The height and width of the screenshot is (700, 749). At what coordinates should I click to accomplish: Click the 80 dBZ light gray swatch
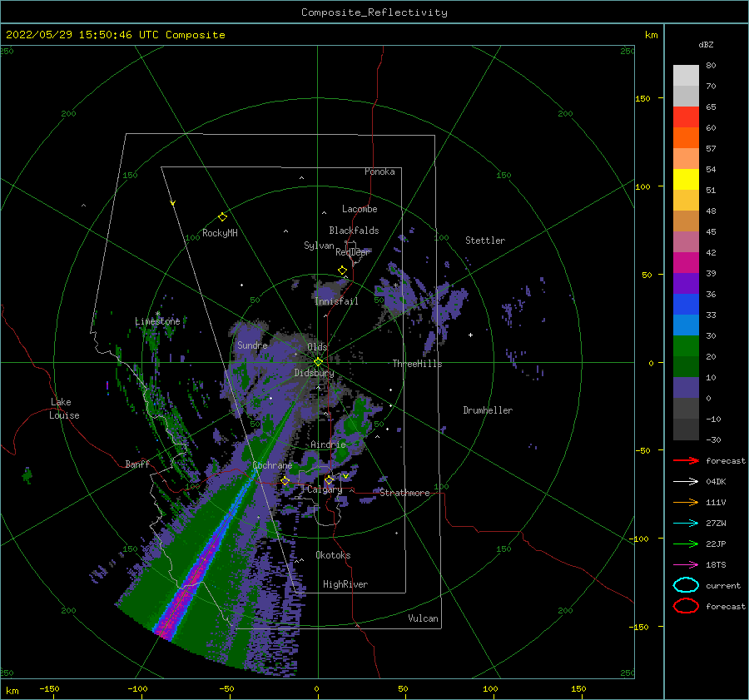click(x=686, y=75)
